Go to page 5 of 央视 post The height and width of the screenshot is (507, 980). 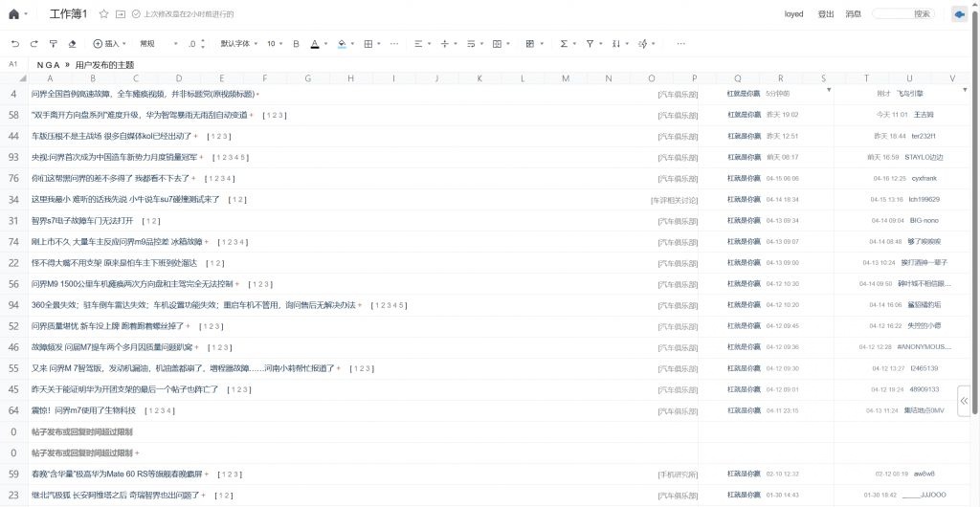click(244, 157)
